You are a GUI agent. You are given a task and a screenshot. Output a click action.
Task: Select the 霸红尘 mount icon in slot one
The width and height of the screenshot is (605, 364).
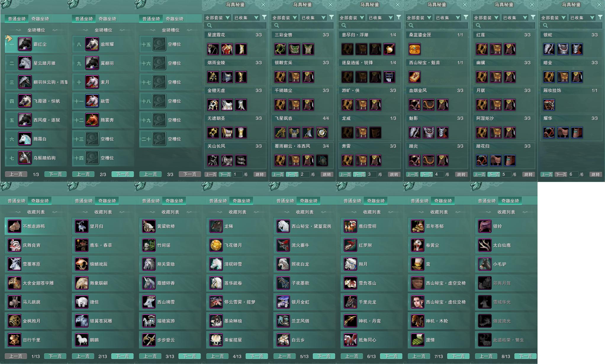tap(25, 44)
